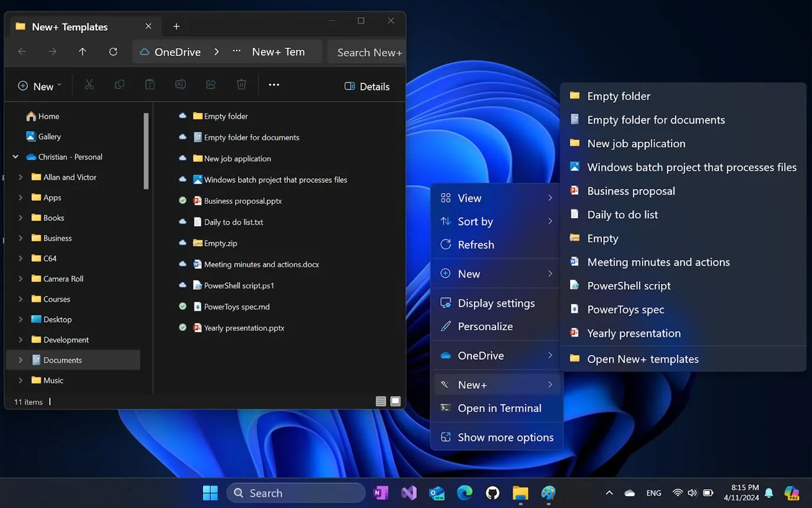Show hidden system tray icons chevron
812x508 pixels.
click(x=610, y=493)
